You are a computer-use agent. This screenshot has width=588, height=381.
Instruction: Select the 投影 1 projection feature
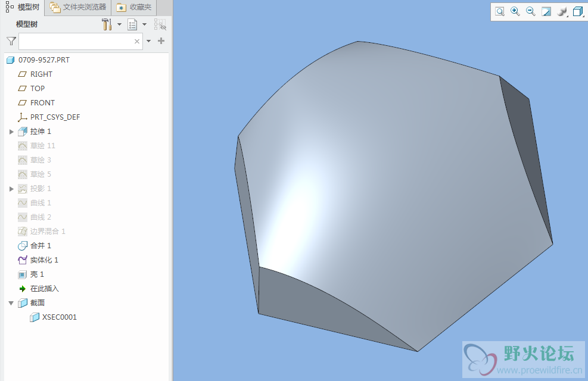click(x=41, y=189)
